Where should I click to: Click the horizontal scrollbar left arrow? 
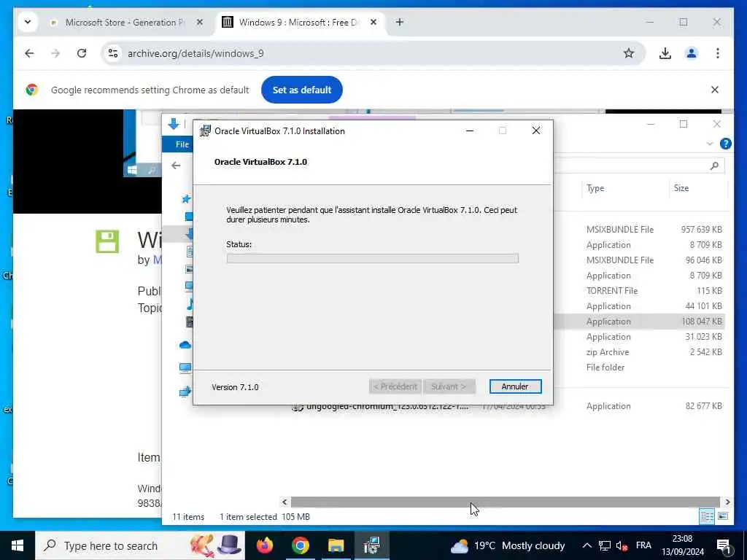pyautogui.click(x=285, y=502)
